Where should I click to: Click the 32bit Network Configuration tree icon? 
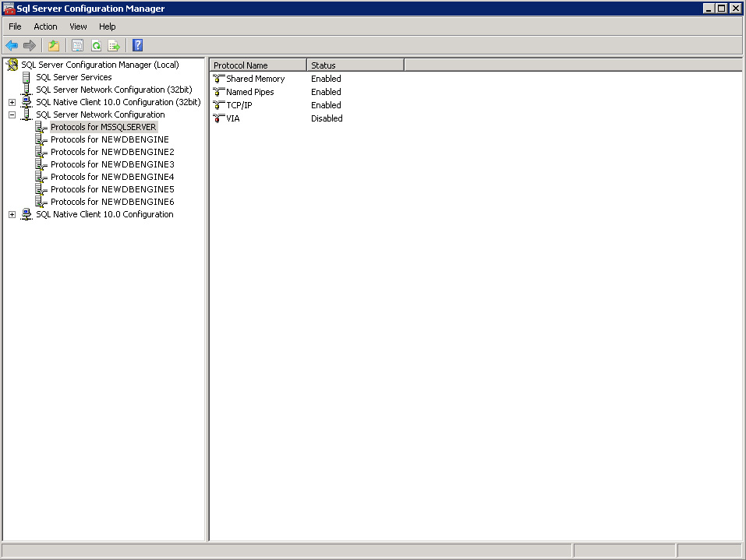[x=27, y=90]
